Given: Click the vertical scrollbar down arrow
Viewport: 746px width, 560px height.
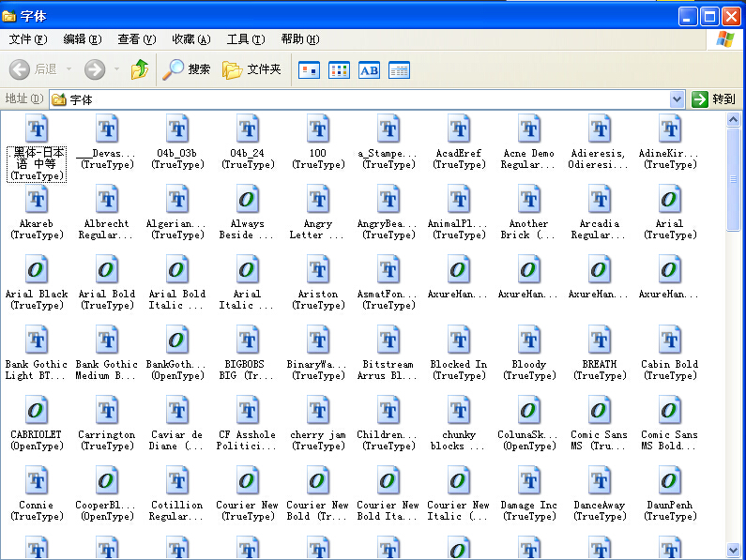Looking at the screenshot, I should click(734, 551).
